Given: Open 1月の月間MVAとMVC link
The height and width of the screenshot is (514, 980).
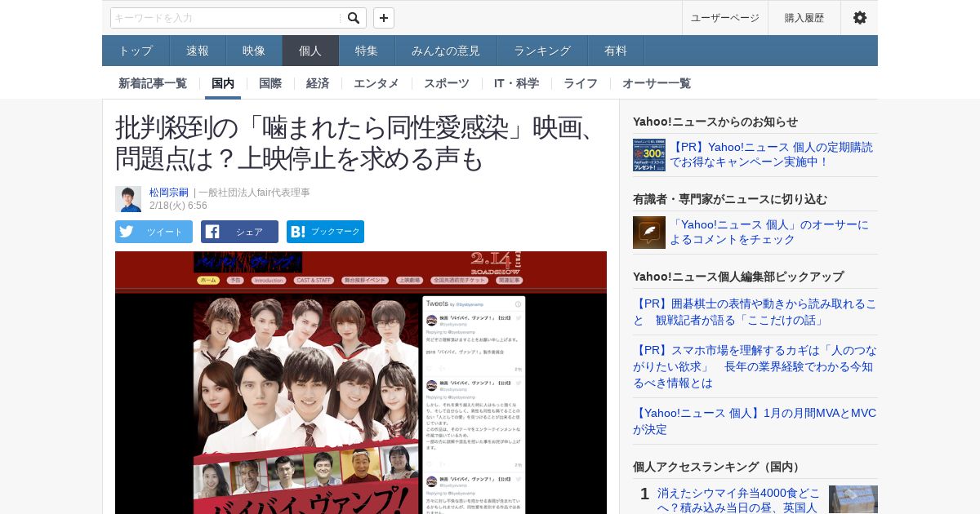Looking at the screenshot, I should tap(755, 421).
